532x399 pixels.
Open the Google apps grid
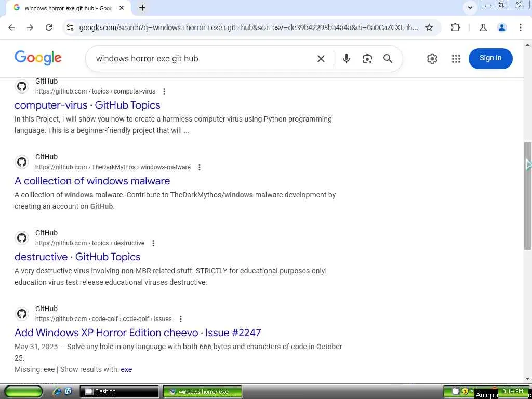point(456,59)
